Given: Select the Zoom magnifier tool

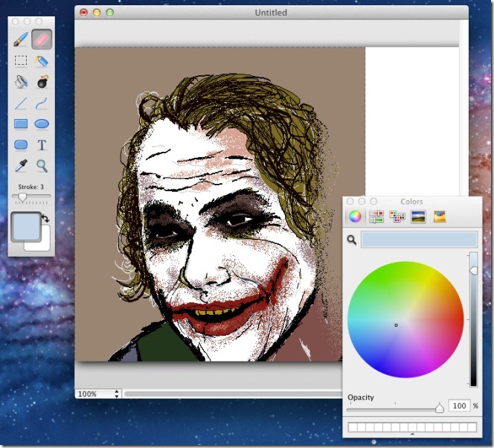Looking at the screenshot, I should [x=42, y=166].
